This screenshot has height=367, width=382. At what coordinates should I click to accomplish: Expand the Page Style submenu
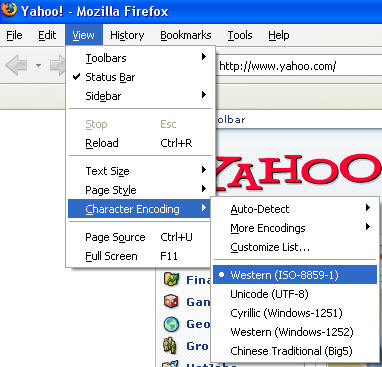[140, 190]
